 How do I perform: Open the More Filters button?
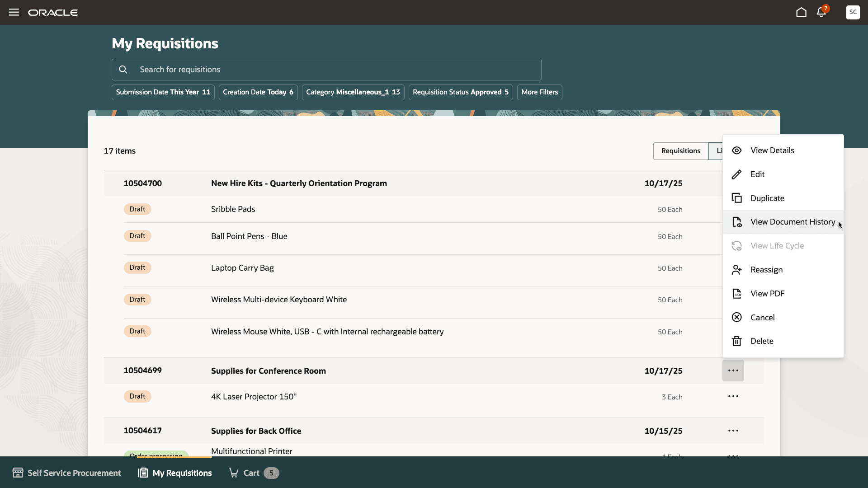pyautogui.click(x=539, y=92)
